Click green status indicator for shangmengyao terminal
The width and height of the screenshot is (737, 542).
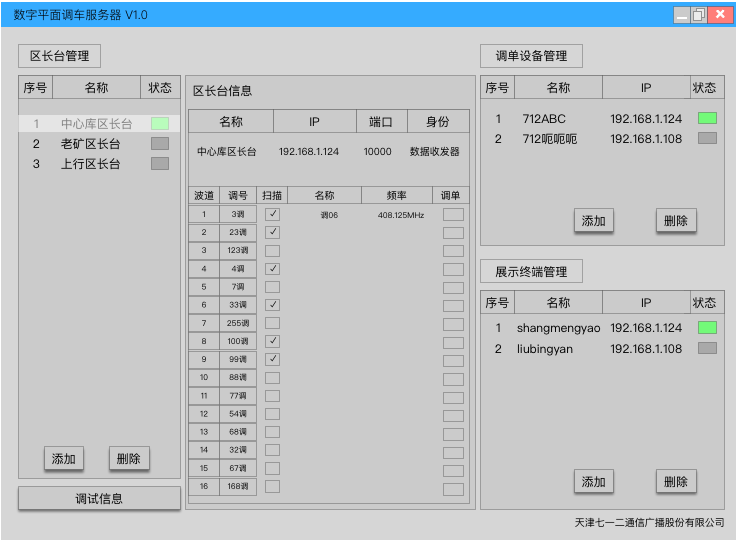tap(707, 328)
